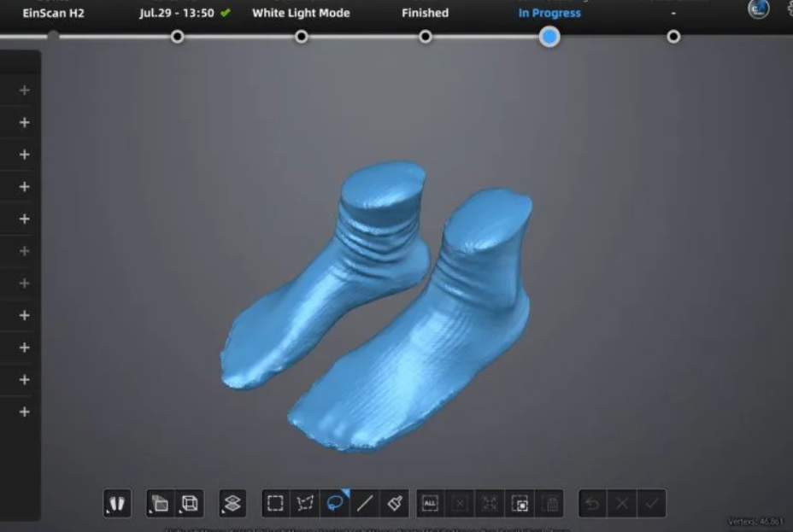
Task: Advance to the last step node under the dash
Action: coord(673,37)
